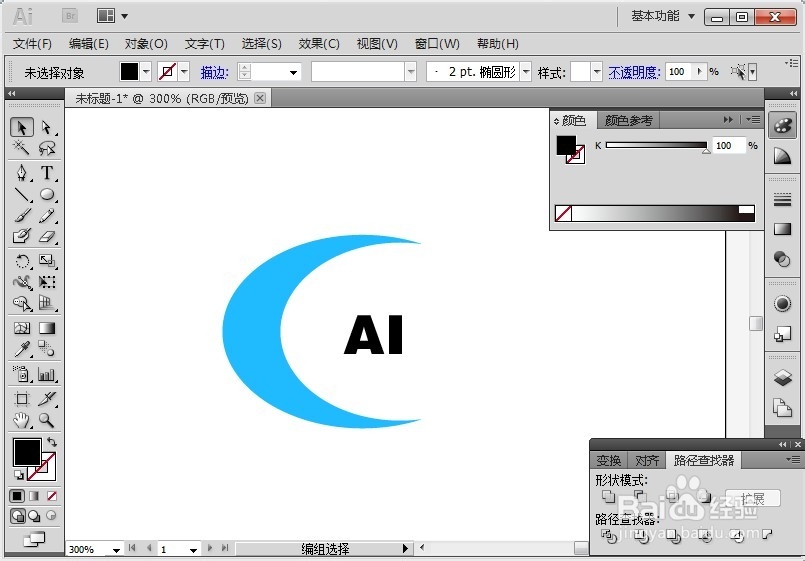
Task: Select the Ellipse tool
Action: click(46, 194)
